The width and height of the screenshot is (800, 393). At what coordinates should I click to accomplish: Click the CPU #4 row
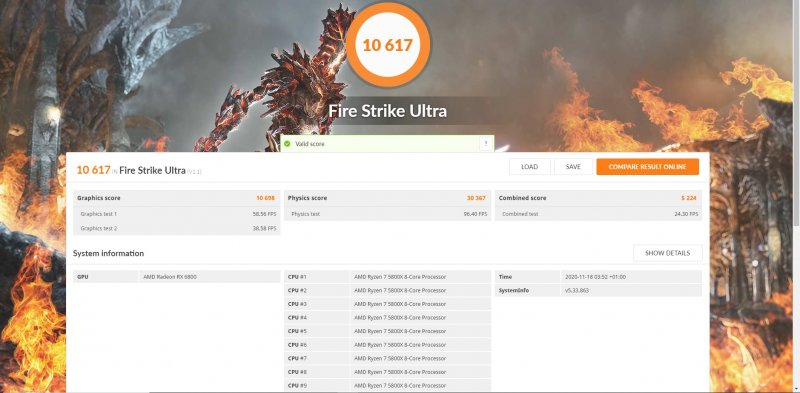click(x=387, y=317)
